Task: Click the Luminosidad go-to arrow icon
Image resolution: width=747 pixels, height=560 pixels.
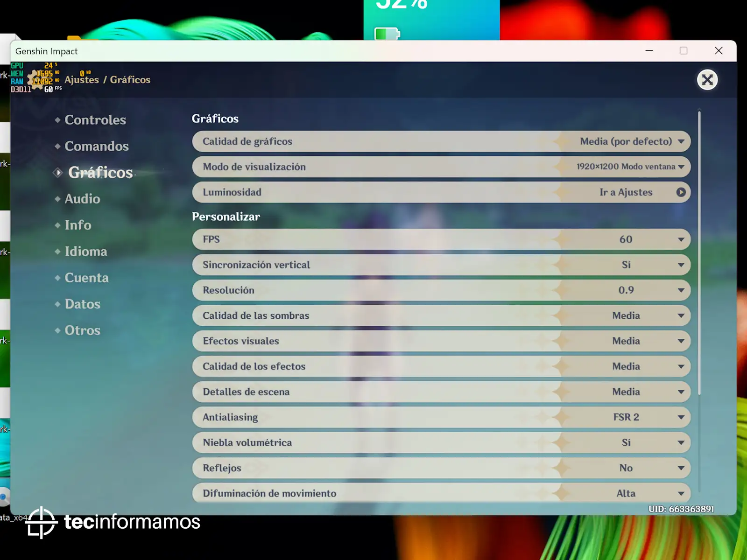Action: (x=681, y=192)
